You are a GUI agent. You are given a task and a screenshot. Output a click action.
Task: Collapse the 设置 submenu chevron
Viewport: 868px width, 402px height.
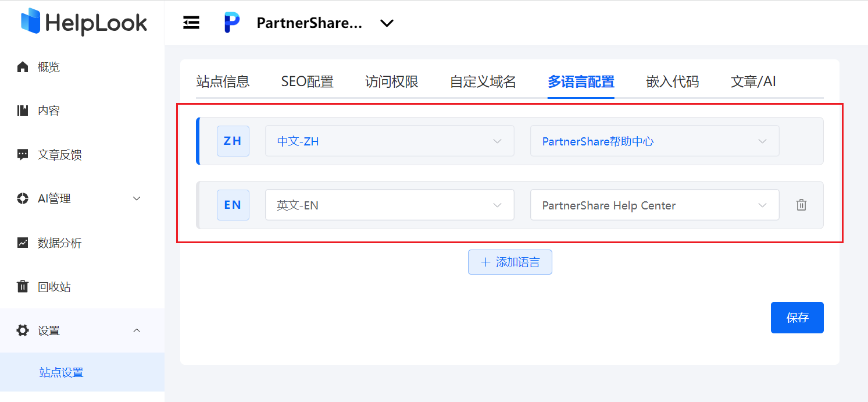pos(137,330)
